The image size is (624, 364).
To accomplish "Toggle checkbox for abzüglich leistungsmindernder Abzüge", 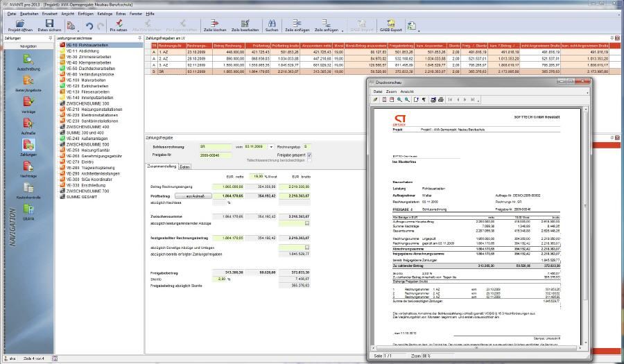I will point(307,223).
